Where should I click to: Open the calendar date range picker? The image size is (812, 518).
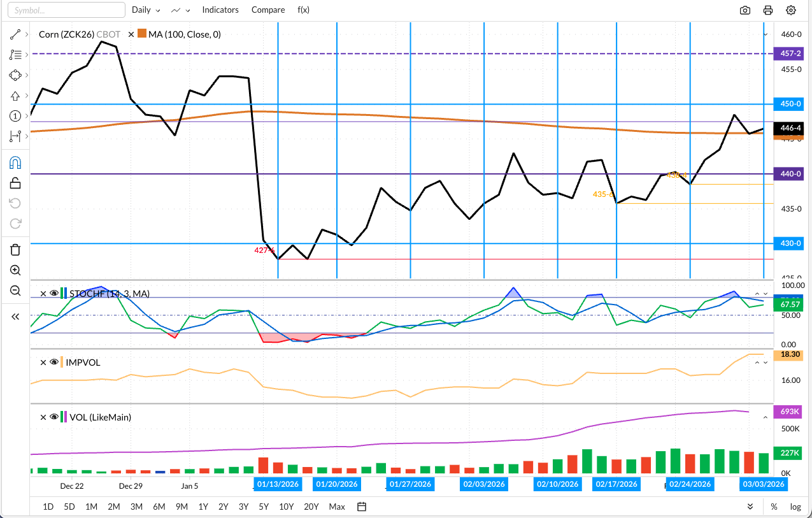(x=362, y=507)
